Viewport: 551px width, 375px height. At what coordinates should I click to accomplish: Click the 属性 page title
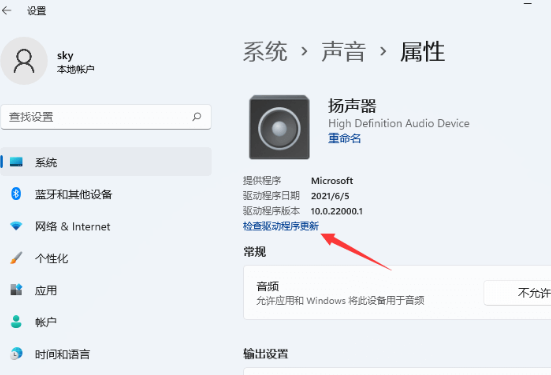[x=422, y=52]
